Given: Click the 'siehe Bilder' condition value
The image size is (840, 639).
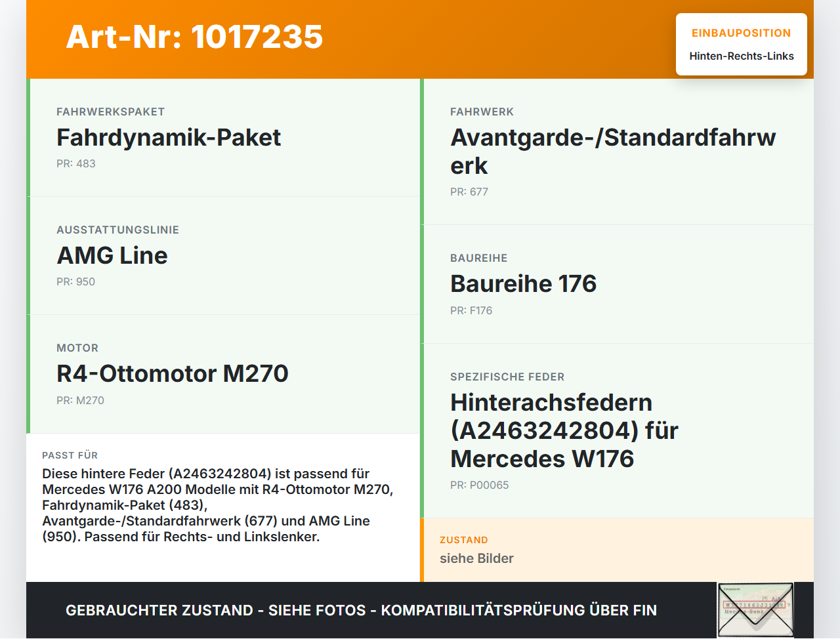Looking at the screenshot, I should pyautogui.click(x=476, y=558).
